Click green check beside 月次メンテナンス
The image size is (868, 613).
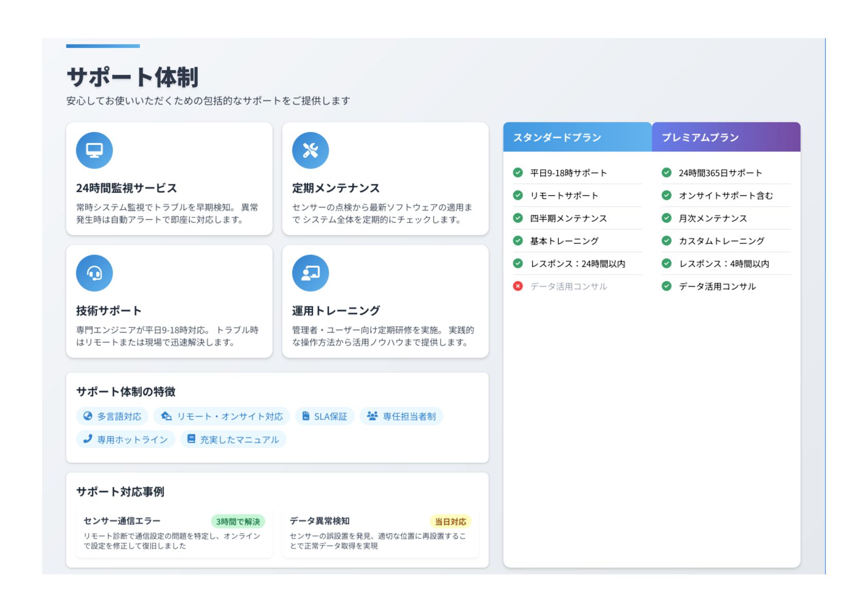pos(666,218)
